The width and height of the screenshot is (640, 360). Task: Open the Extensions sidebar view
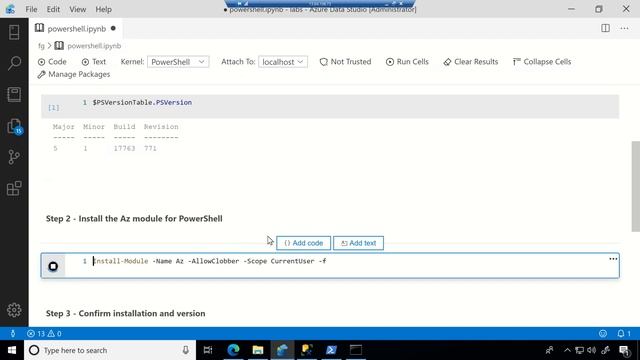(x=14, y=188)
